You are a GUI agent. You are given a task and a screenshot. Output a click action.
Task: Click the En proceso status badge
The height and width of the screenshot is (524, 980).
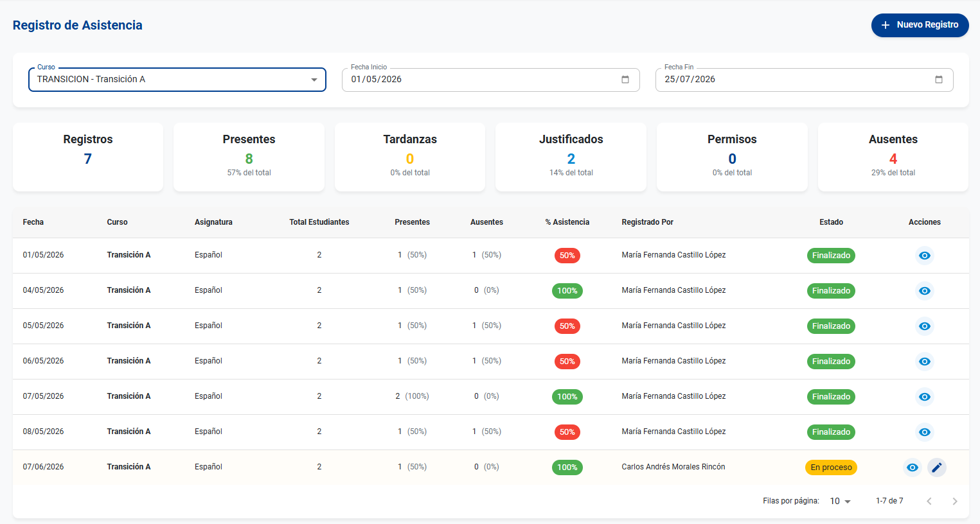[831, 467]
